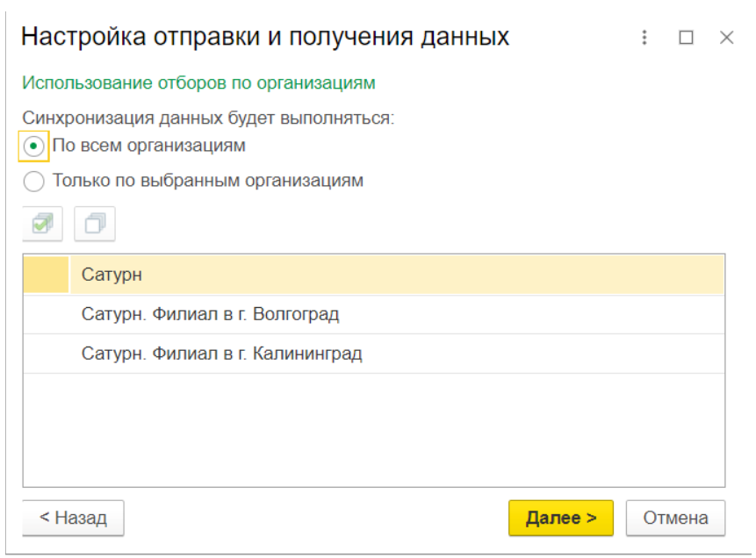
Task: Open the three-dot more options menu
Action: pyautogui.click(x=645, y=38)
